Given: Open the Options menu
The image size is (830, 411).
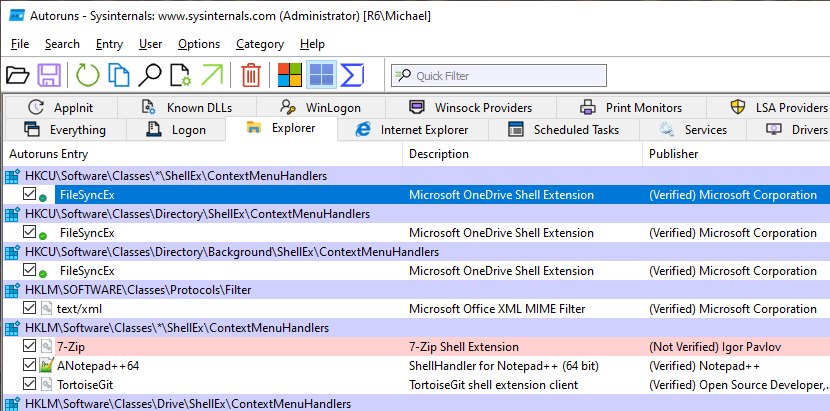Looking at the screenshot, I should tap(199, 44).
